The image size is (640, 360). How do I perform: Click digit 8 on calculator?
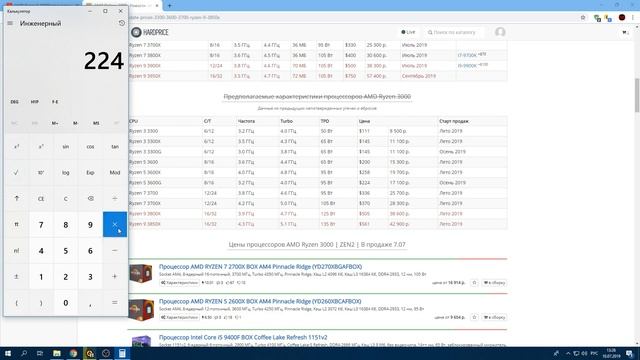[x=66, y=224]
